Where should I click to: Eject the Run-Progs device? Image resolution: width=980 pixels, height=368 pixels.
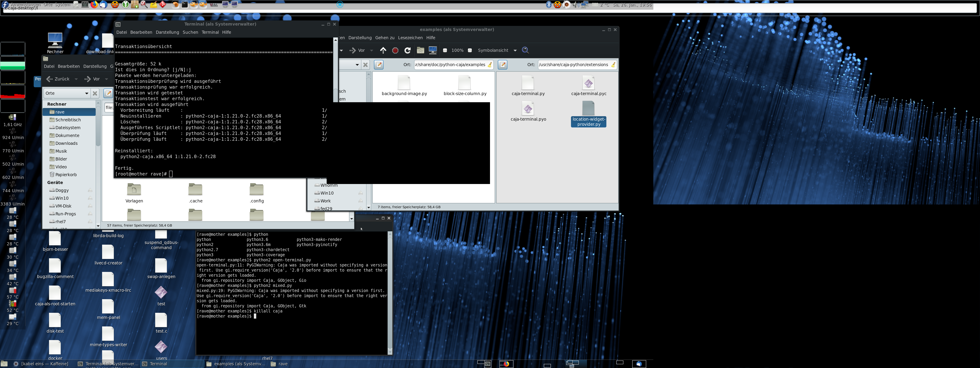90,214
